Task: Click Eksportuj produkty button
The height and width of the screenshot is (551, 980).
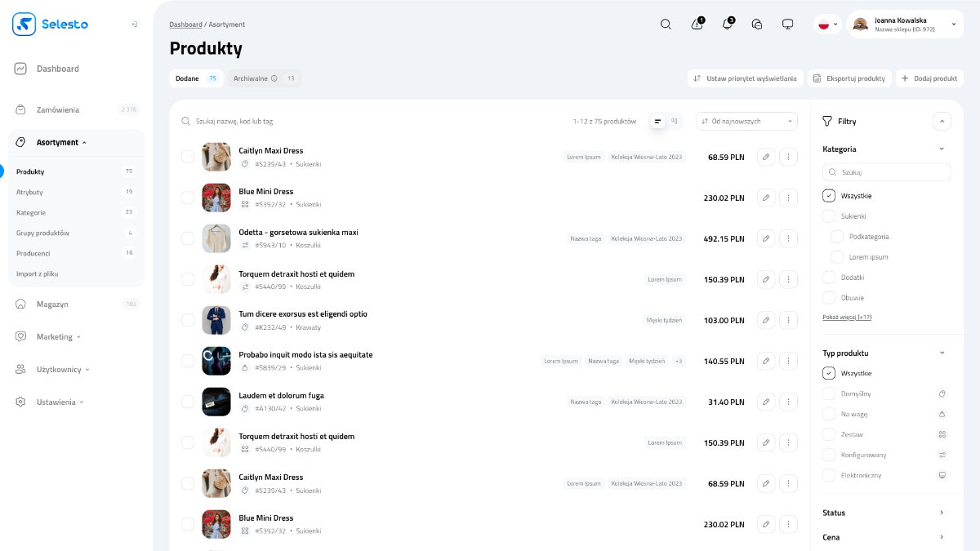Action: pos(849,78)
